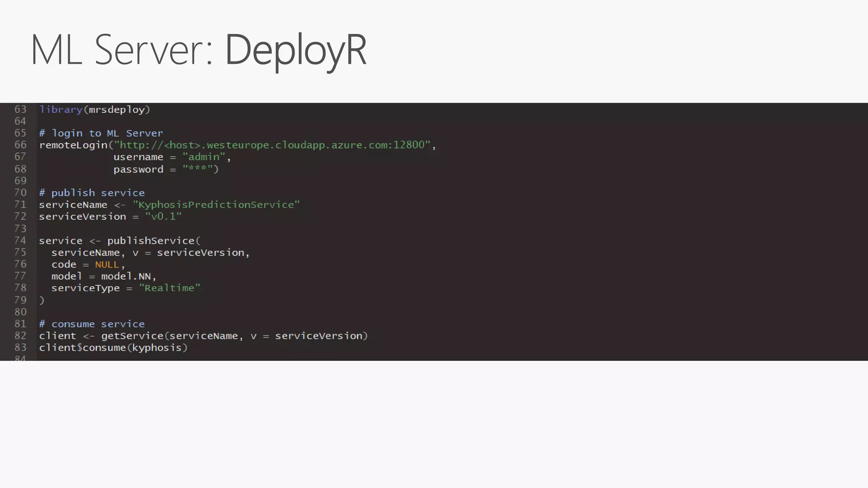Click the "Realtime" serviceType string
Viewport: 868px width, 488px height.
tap(170, 288)
